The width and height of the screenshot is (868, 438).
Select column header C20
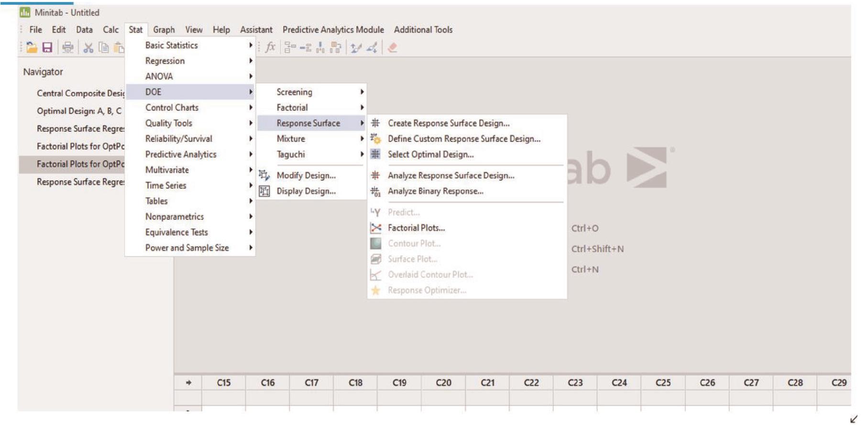[443, 383]
